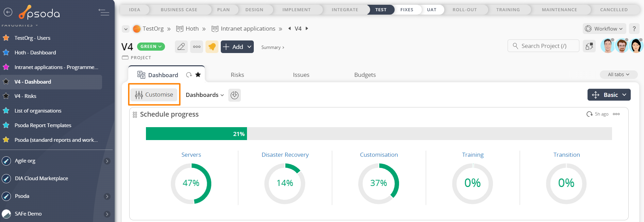This screenshot has height=222, width=644.
Task: Click the 37% Customisation progress ring
Action: tap(379, 184)
